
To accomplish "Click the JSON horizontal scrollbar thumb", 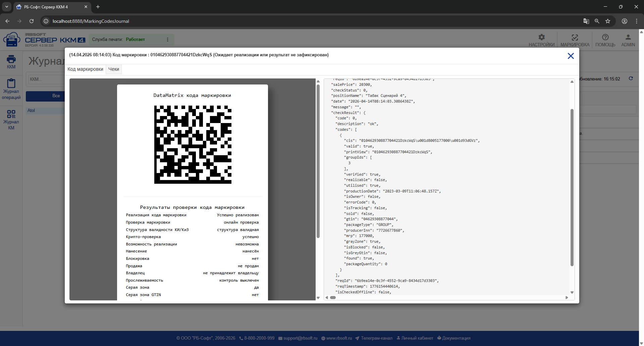I will pos(333,297).
